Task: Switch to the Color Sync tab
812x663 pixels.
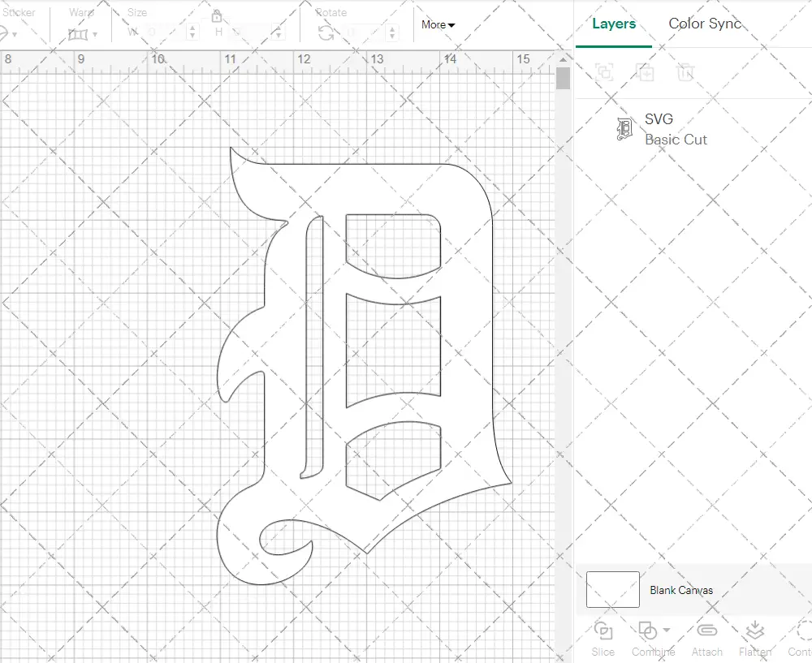Action: coord(705,24)
